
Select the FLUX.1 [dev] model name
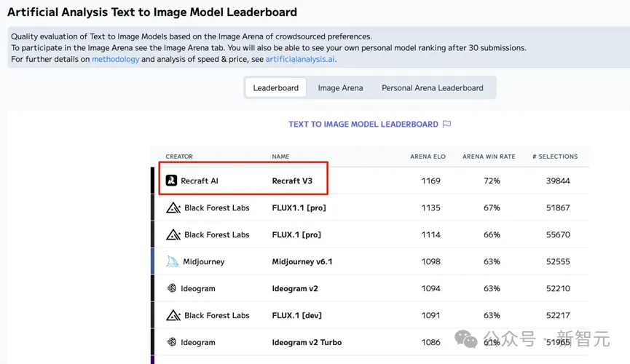pos(297,315)
